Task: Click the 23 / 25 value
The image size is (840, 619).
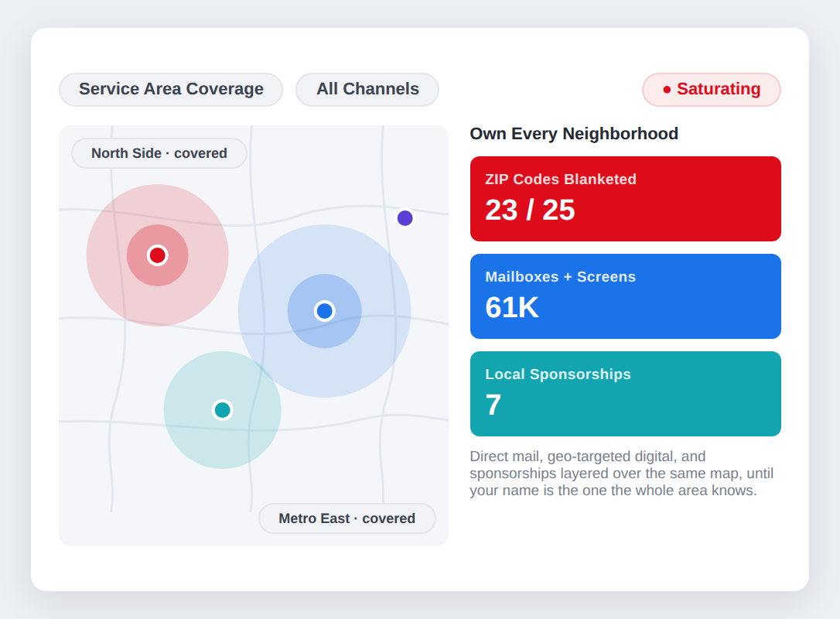Action: tap(530, 210)
